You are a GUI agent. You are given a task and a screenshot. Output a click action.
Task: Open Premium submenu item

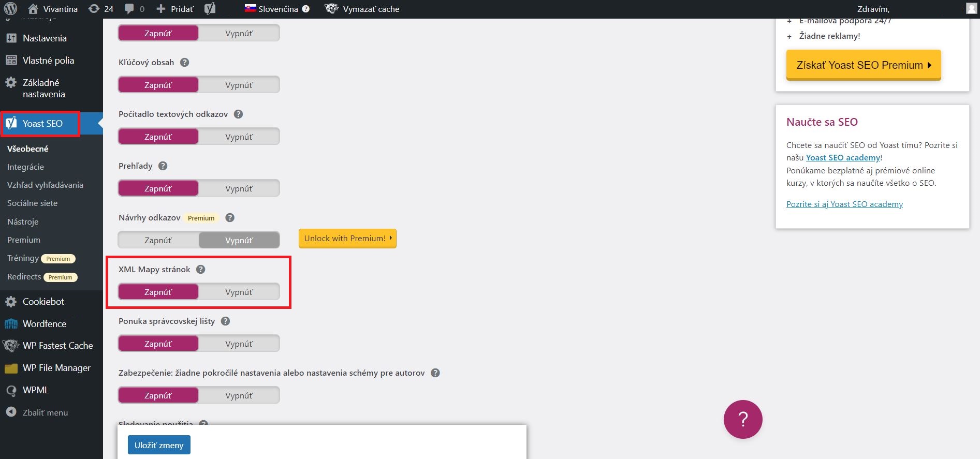tap(24, 240)
